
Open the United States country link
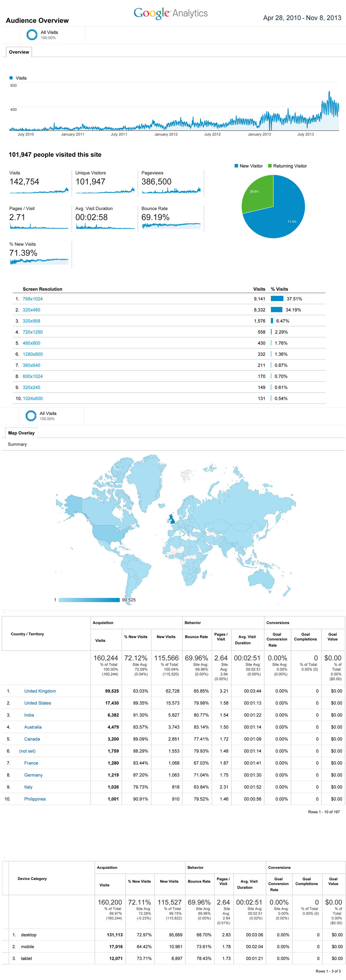click(x=38, y=703)
